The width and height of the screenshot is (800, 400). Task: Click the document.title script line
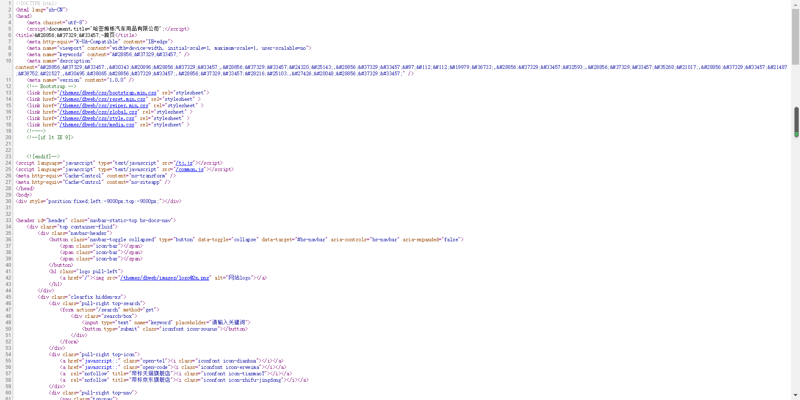(108, 29)
